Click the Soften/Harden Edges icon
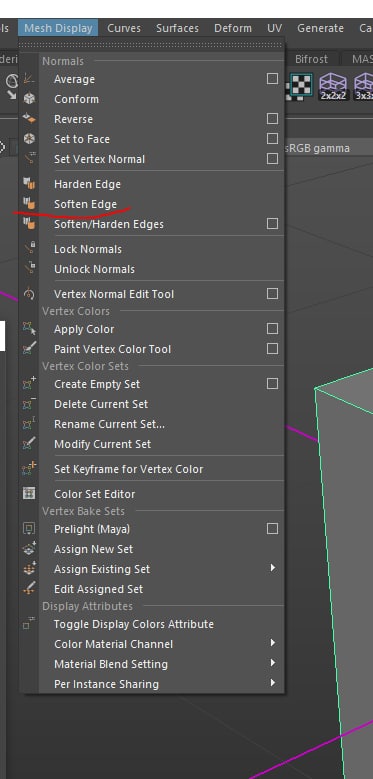Viewport: 373px width, 779px height. [29, 224]
